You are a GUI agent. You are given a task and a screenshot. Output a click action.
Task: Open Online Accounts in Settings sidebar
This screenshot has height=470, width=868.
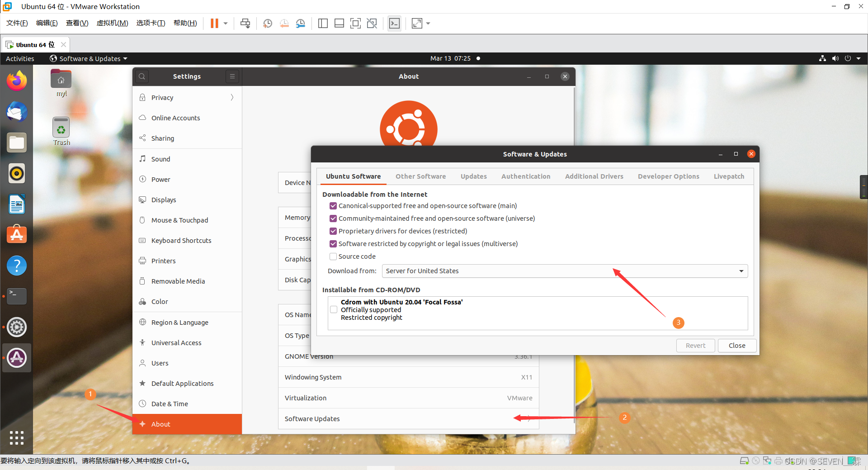tap(187, 118)
